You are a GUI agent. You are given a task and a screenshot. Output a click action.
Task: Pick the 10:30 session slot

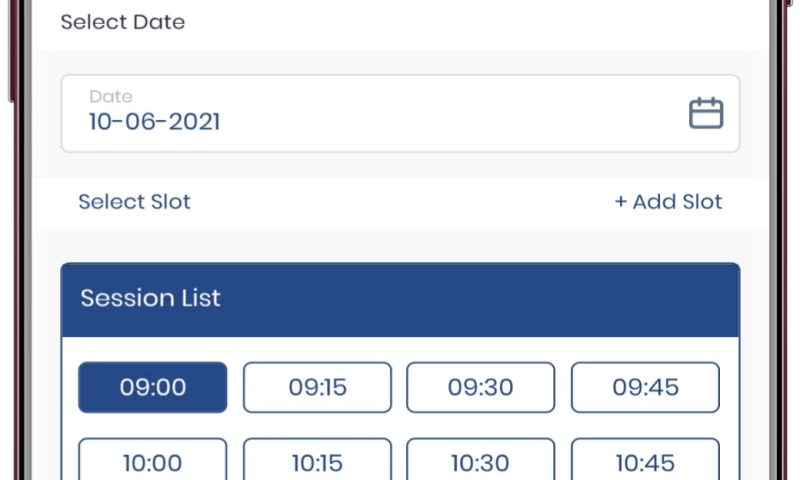tap(480, 462)
